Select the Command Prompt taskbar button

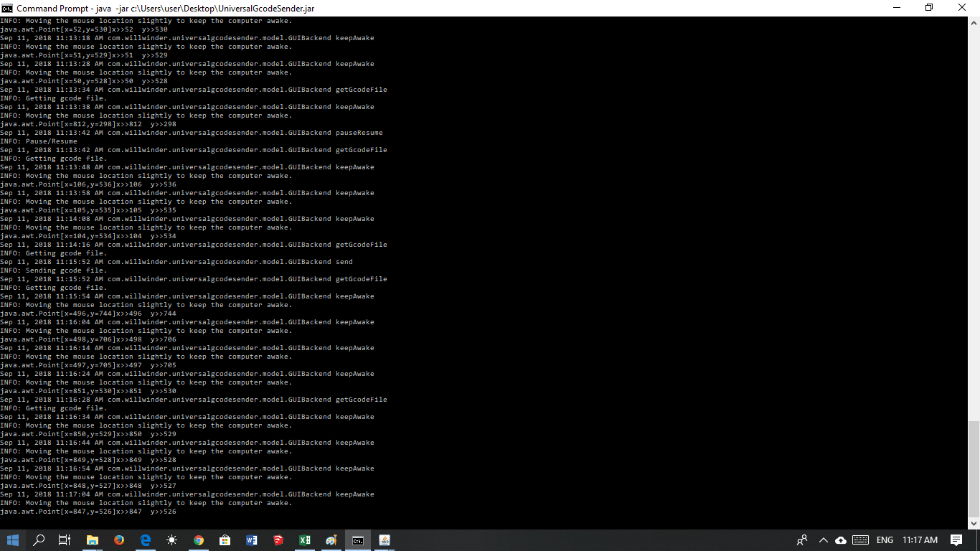(x=357, y=540)
